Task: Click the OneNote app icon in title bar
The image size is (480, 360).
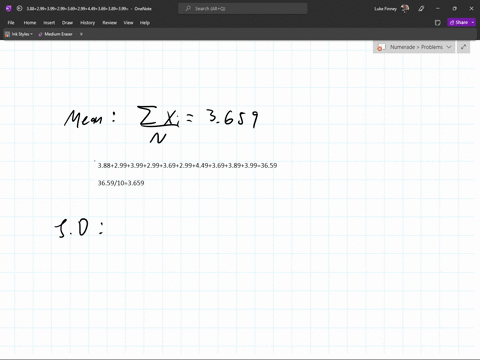Action: coord(9,8)
